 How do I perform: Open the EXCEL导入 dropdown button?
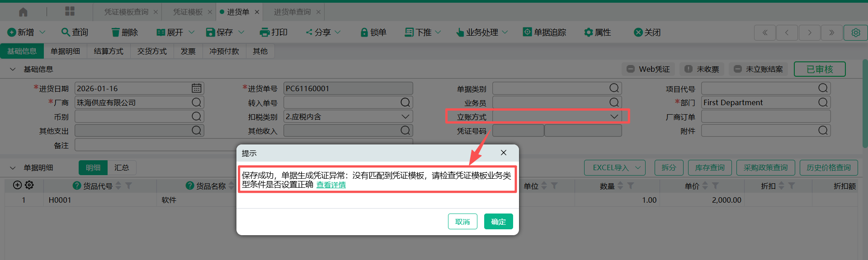tap(614, 168)
